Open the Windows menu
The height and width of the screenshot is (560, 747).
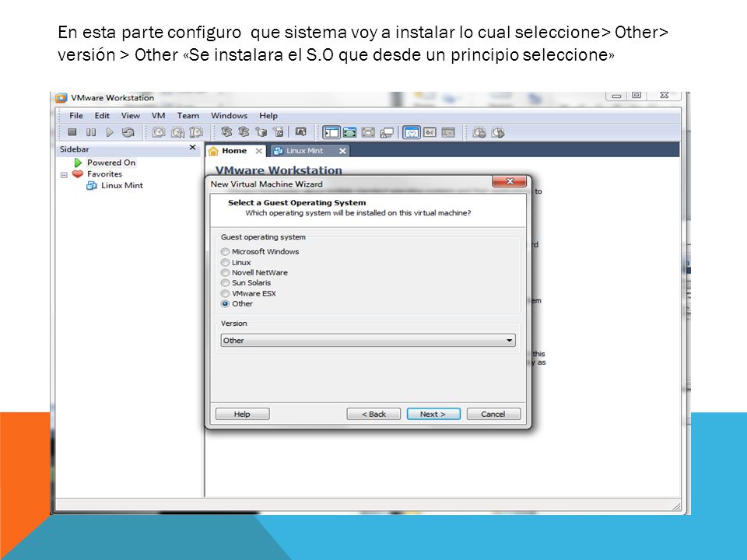click(x=229, y=116)
